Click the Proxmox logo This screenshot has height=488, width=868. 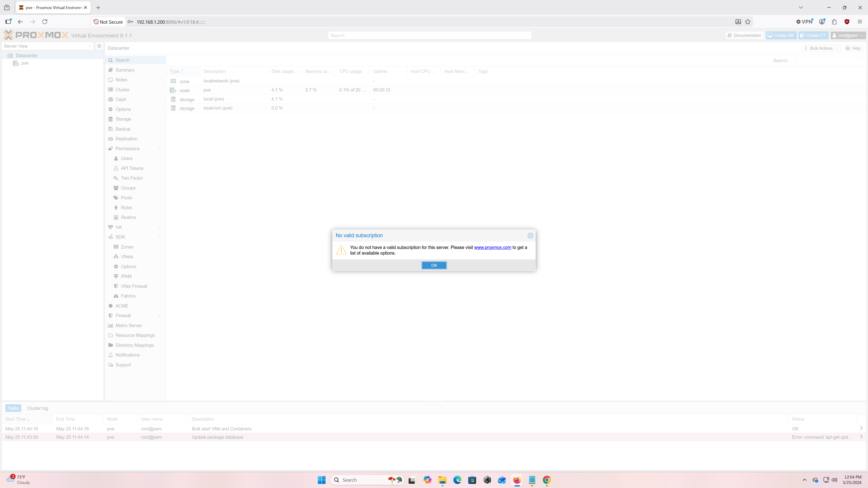click(x=36, y=35)
